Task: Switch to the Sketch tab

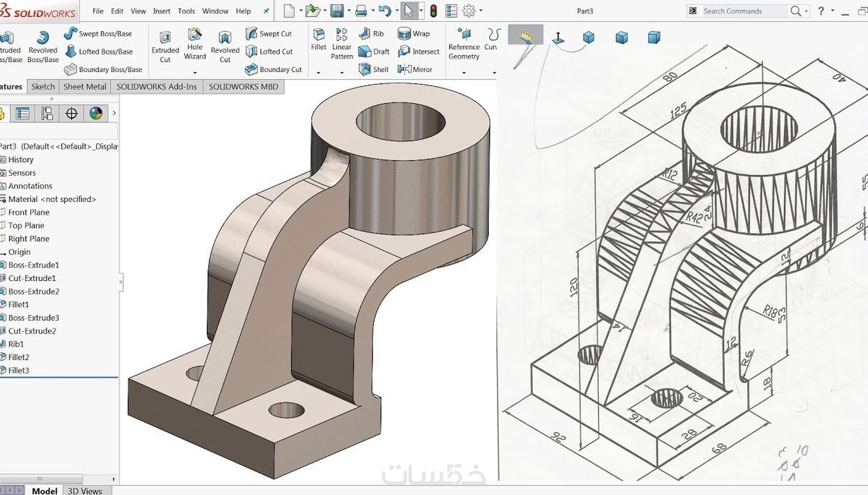Action: point(43,87)
